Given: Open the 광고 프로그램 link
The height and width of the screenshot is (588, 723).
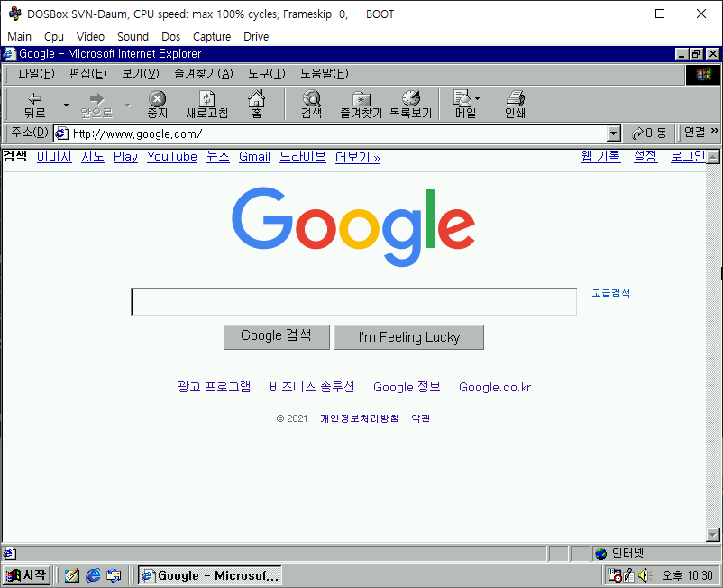Looking at the screenshot, I should [215, 387].
